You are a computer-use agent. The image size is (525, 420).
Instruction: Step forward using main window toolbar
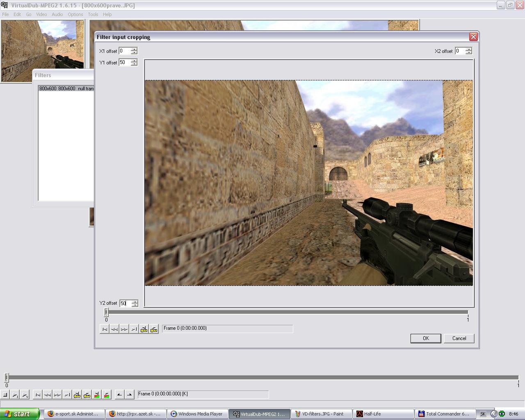pyautogui.click(x=57, y=395)
